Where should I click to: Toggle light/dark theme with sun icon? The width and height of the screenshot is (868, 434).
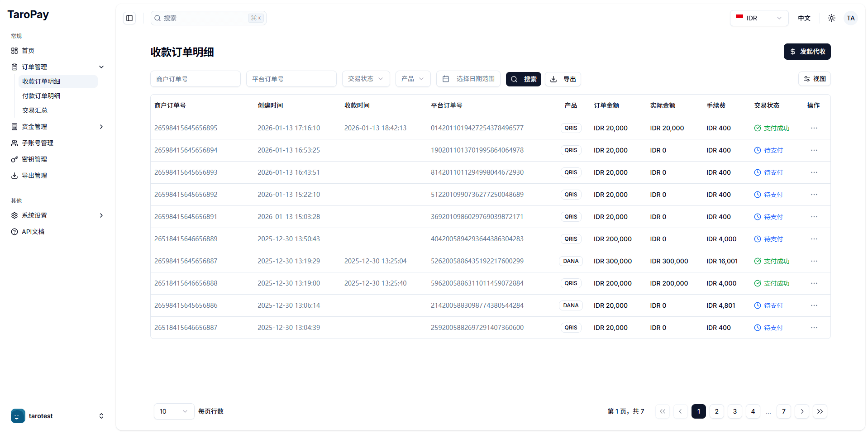point(831,18)
